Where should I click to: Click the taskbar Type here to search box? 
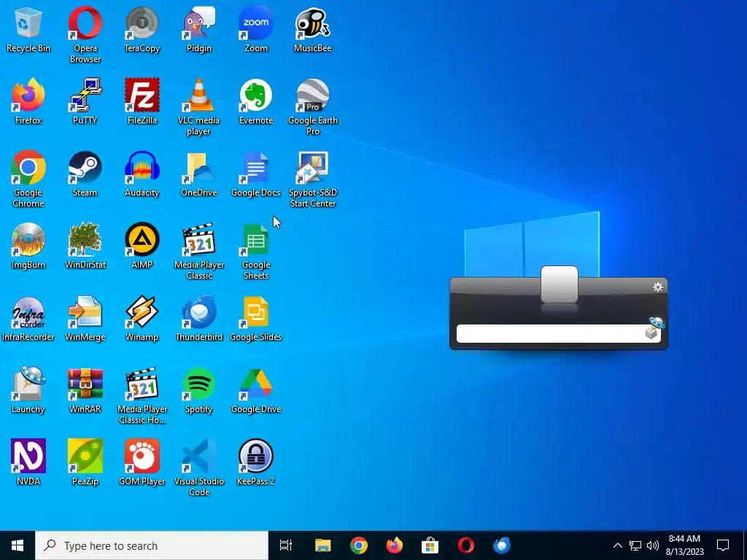tap(152, 545)
